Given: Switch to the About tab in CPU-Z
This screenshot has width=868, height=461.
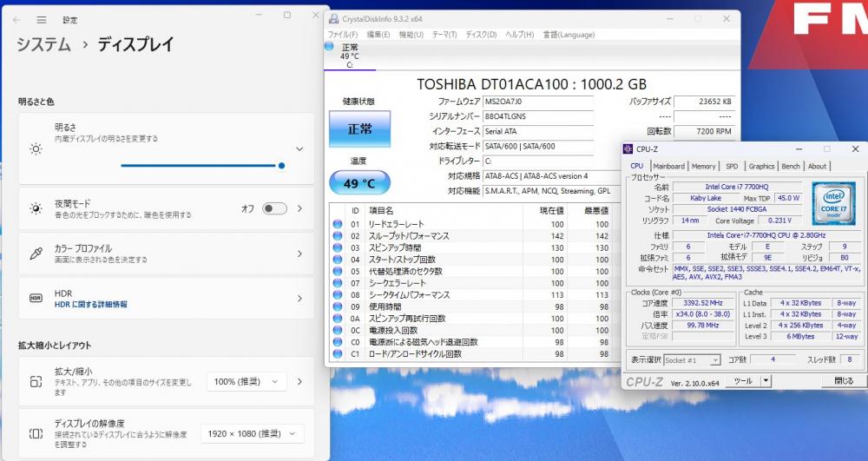Looking at the screenshot, I should click(817, 166).
